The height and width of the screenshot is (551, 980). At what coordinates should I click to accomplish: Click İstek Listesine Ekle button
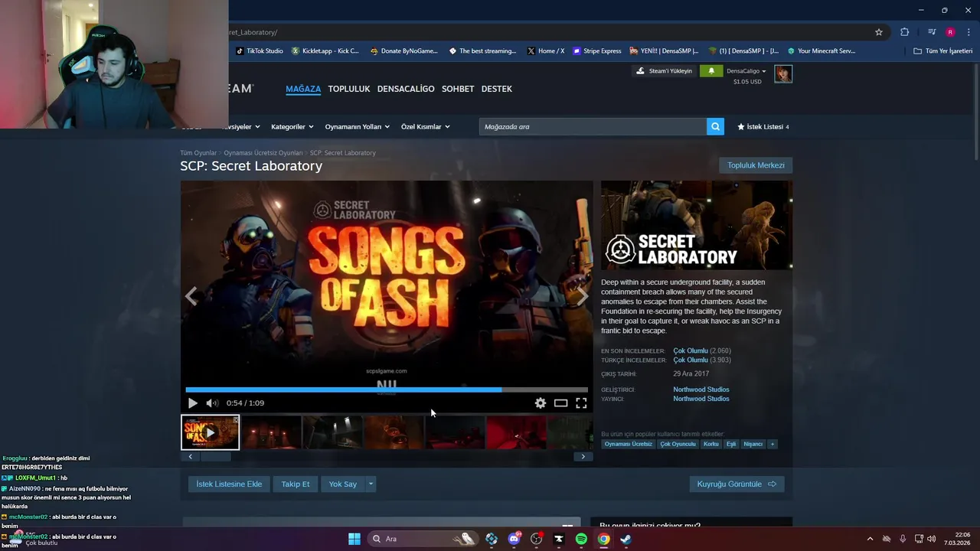tap(229, 484)
